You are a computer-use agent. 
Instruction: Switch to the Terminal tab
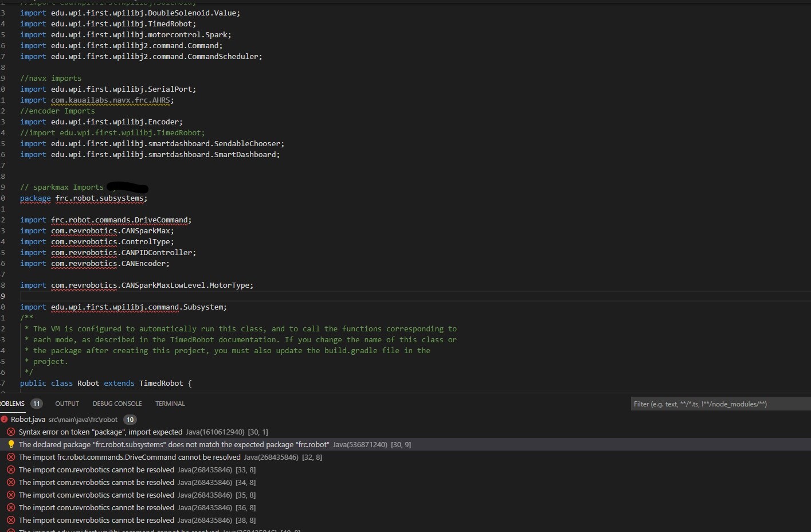[170, 404]
